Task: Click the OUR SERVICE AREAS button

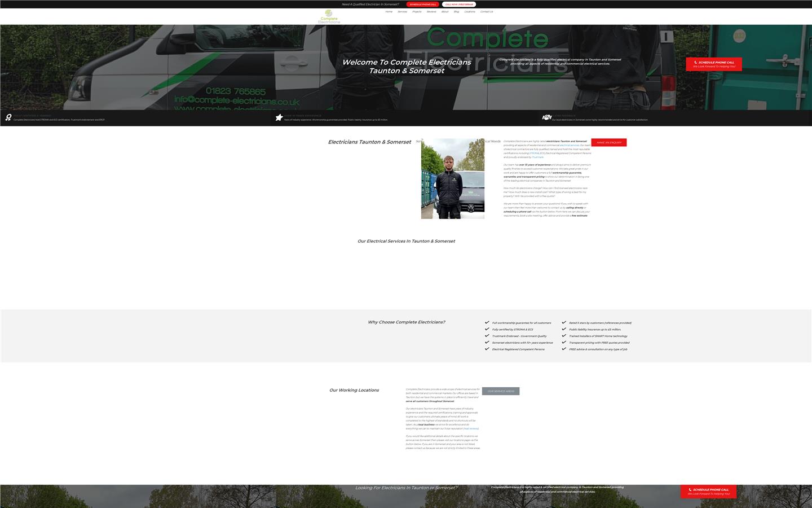Action: coord(500,391)
